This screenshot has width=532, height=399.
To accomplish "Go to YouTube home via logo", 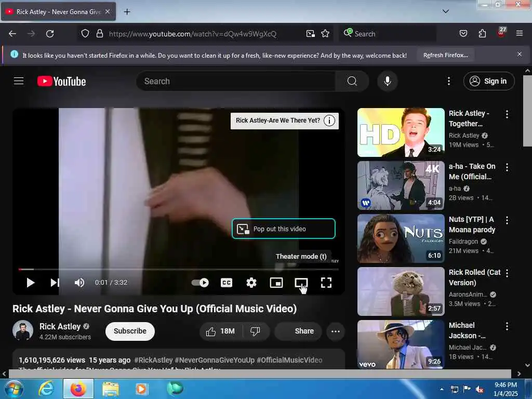I will coord(62,82).
